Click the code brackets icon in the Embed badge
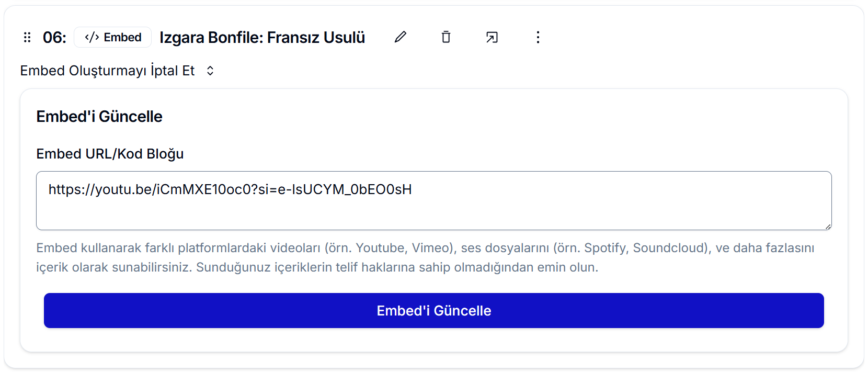The height and width of the screenshot is (372, 868). 92,37
